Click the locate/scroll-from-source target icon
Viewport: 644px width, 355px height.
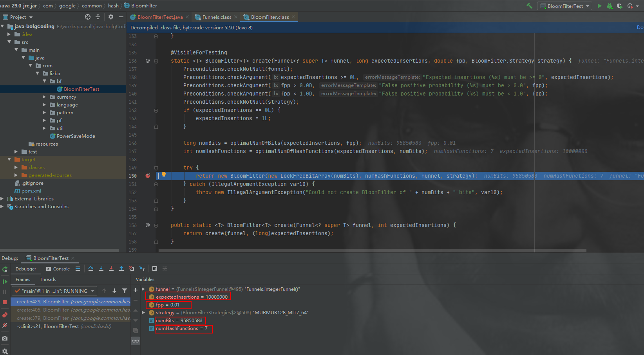point(88,17)
